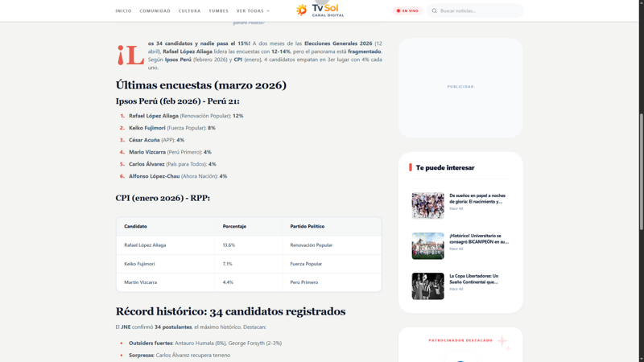Click 'Últimas encuestas (marzo 2026)' heading
This screenshot has width=644, height=362.
(200, 85)
